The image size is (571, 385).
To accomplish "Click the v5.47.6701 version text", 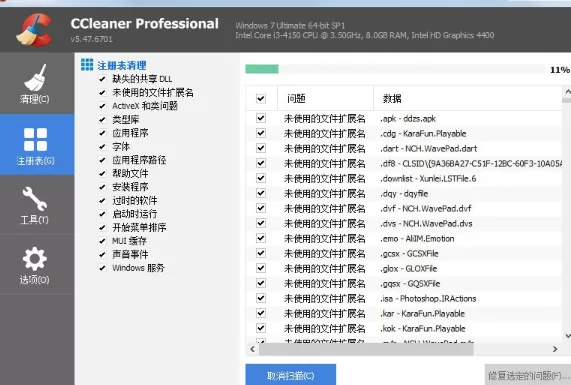I will 91,39.
